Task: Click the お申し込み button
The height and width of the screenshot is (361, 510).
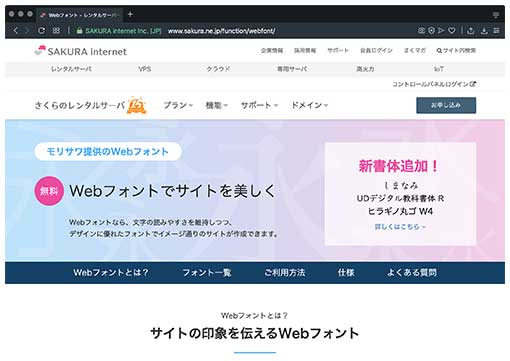Action: click(x=446, y=105)
